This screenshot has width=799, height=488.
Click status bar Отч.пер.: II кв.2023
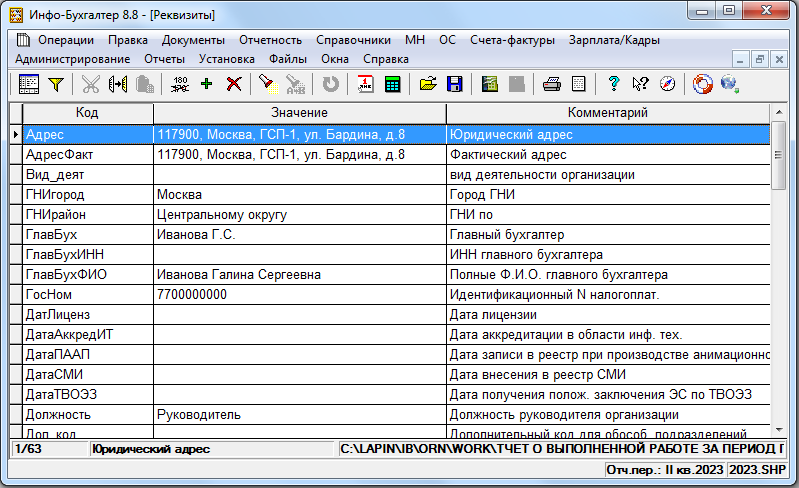coord(664,470)
